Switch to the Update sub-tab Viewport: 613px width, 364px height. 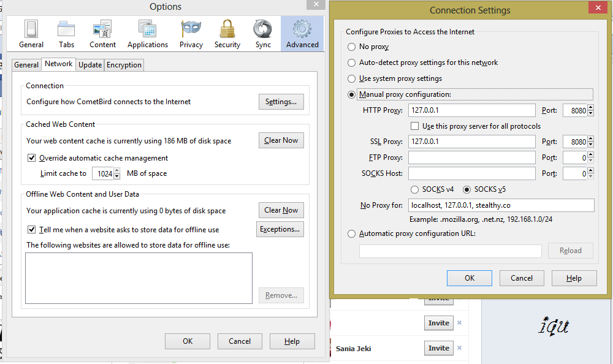(x=90, y=65)
